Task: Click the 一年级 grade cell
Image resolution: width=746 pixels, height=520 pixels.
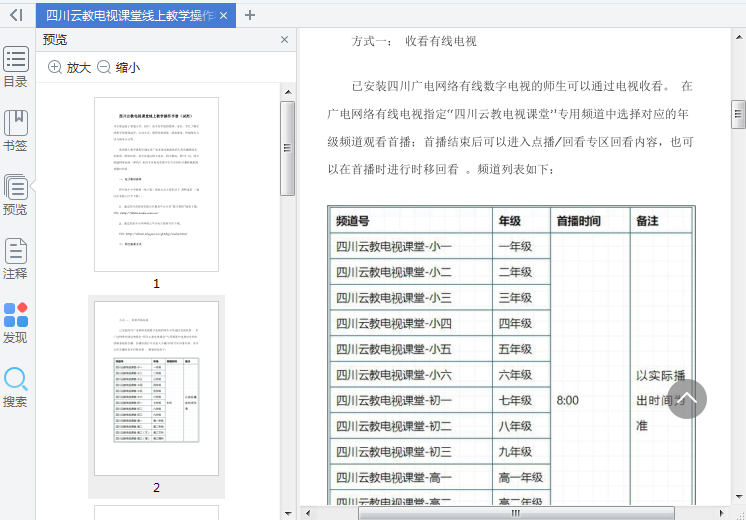Action: [x=521, y=246]
